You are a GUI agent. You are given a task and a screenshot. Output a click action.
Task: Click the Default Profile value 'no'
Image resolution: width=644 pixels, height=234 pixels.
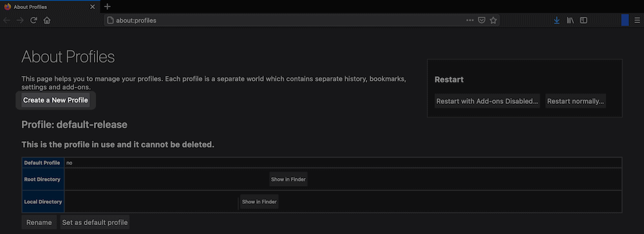click(x=70, y=163)
